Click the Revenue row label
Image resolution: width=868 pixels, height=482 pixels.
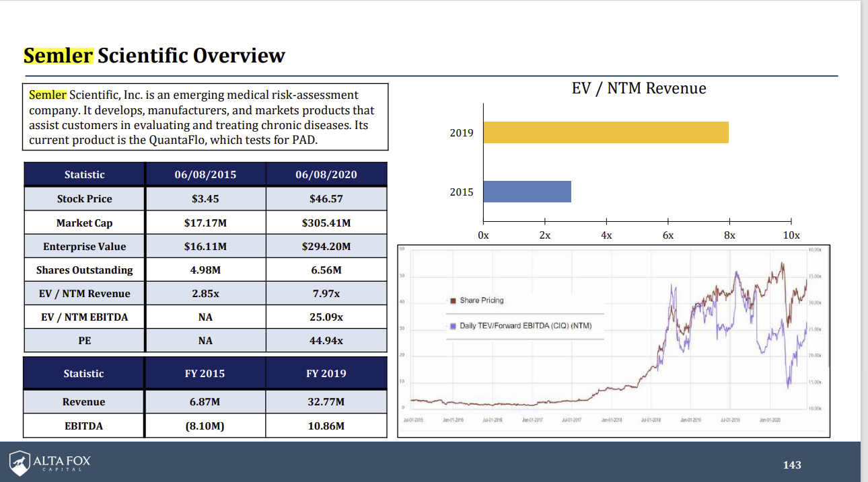tap(84, 401)
